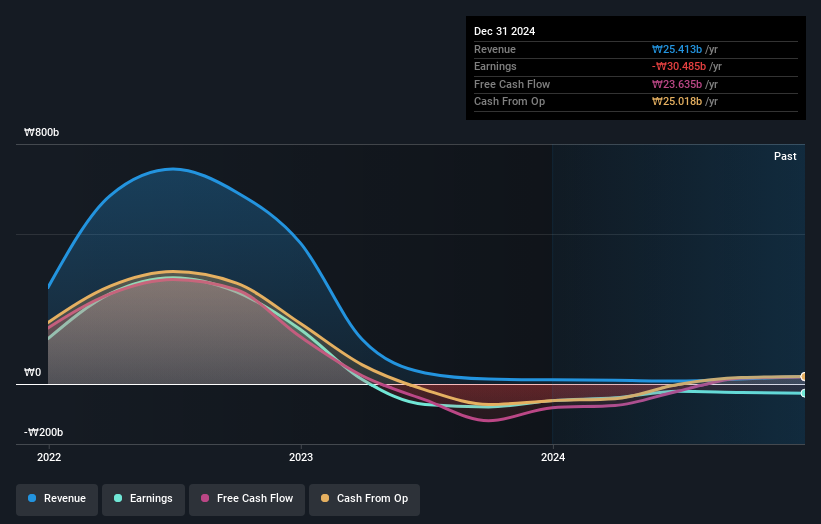Click the Cash From Op label in tooltip
Screen dimensions: 821x524
click(509, 102)
